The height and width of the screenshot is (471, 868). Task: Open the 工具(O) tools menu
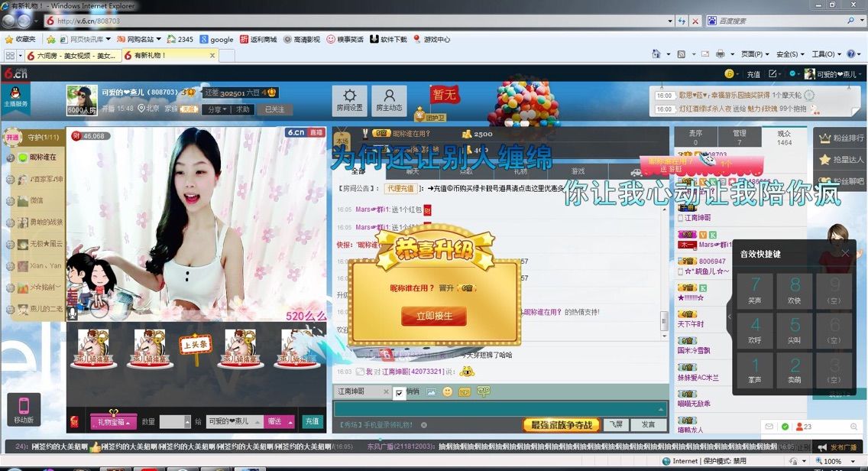(826, 54)
